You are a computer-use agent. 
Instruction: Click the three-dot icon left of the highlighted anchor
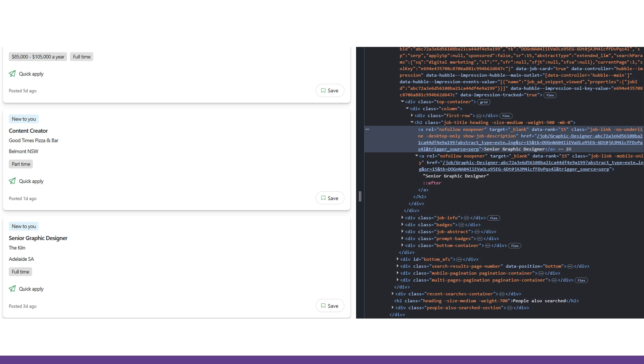pos(367,129)
